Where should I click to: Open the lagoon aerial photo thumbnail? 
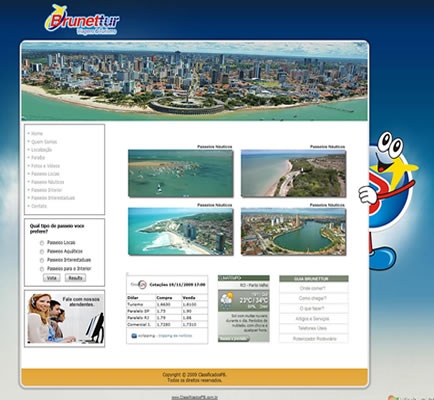[293, 232]
